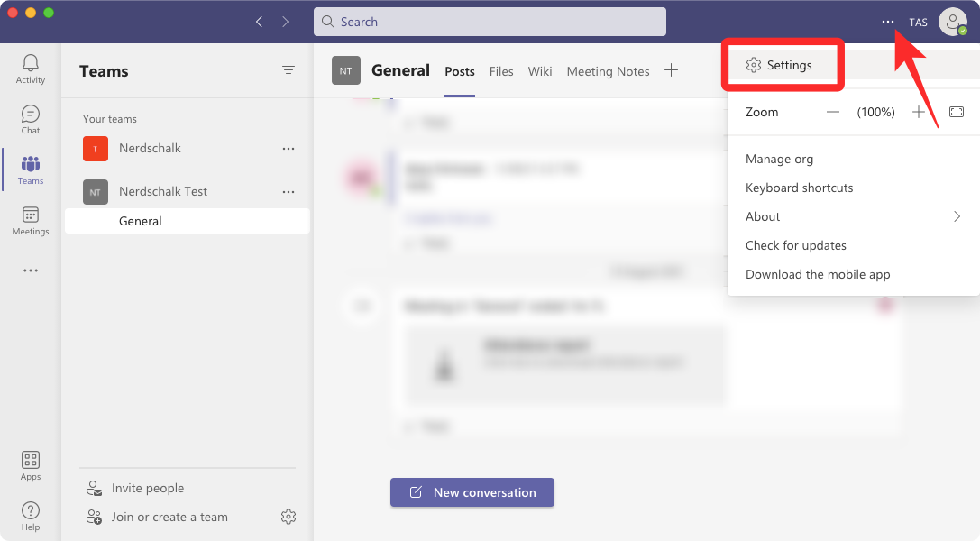The width and height of the screenshot is (980, 541).
Task: Open more options for Nerdschalk Test team
Action: coord(289,191)
